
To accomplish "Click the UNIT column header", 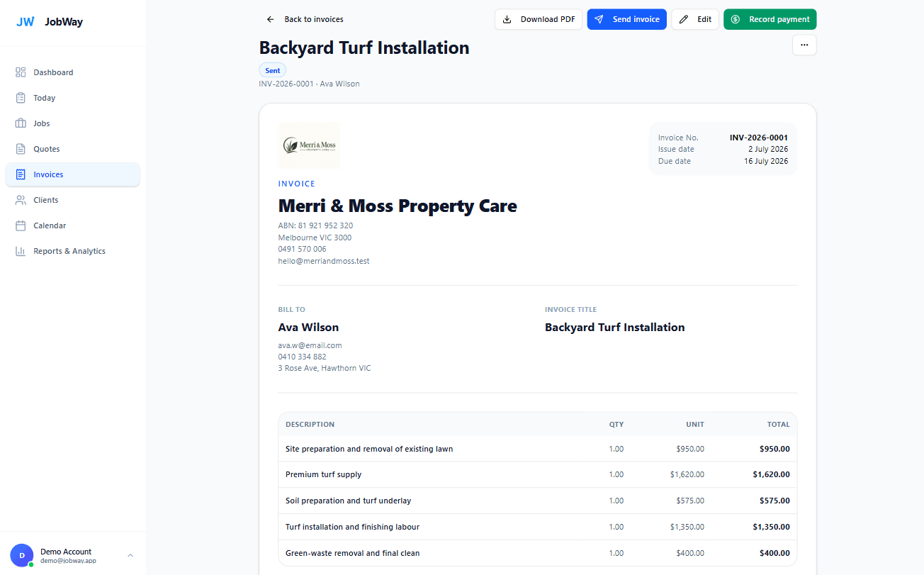I will [x=695, y=425].
